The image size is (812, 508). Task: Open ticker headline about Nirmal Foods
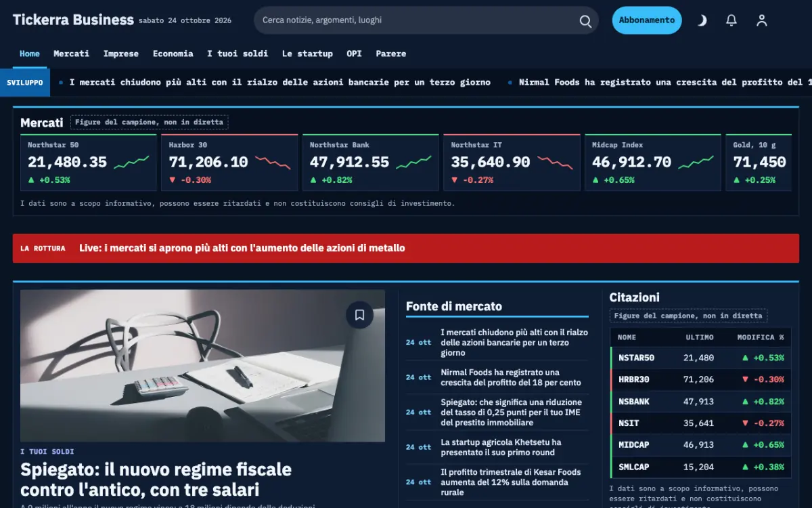pyautogui.click(x=665, y=83)
